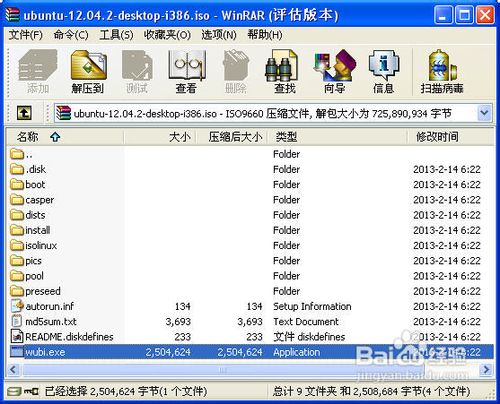Select the isolinux folder name

[41, 245]
